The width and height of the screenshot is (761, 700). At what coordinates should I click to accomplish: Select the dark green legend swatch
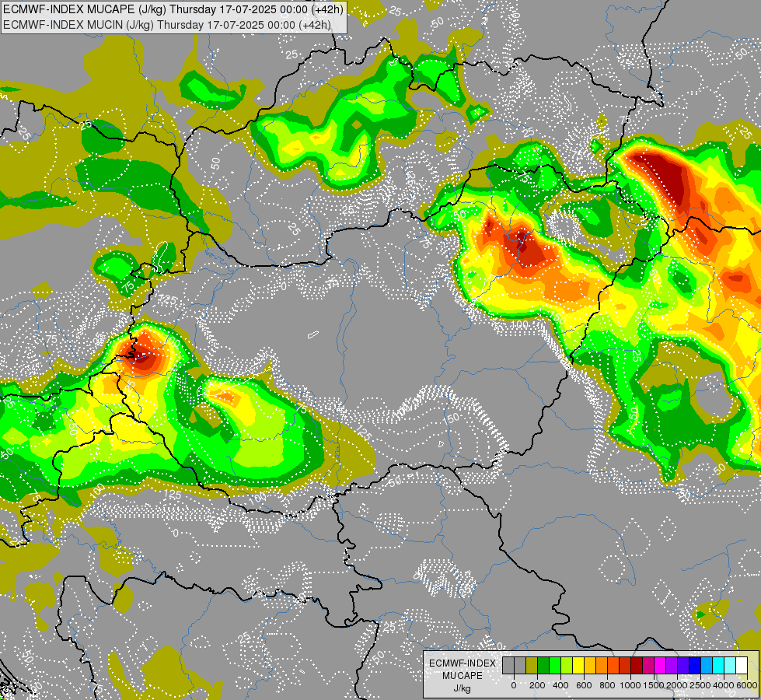click(543, 665)
